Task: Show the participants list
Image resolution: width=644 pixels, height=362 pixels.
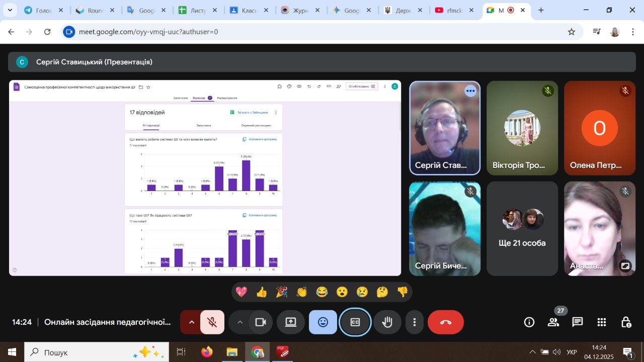Action: 553,322
